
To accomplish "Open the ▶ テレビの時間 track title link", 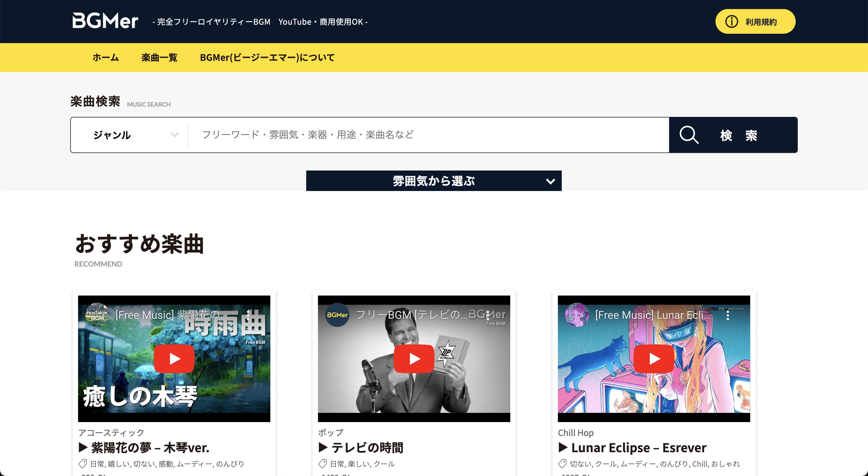I will 361,448.
